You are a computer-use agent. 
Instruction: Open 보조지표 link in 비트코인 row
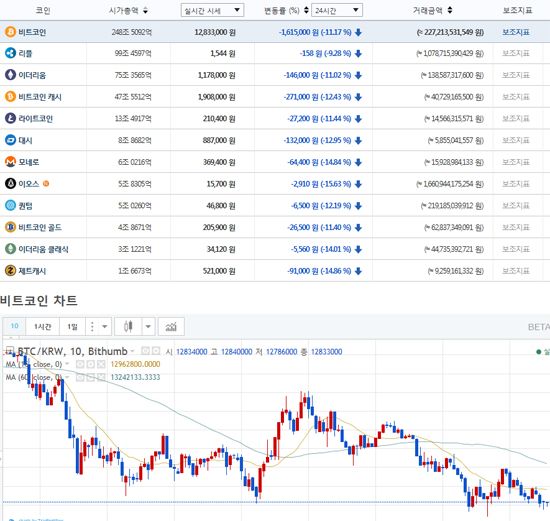[516, 32]
